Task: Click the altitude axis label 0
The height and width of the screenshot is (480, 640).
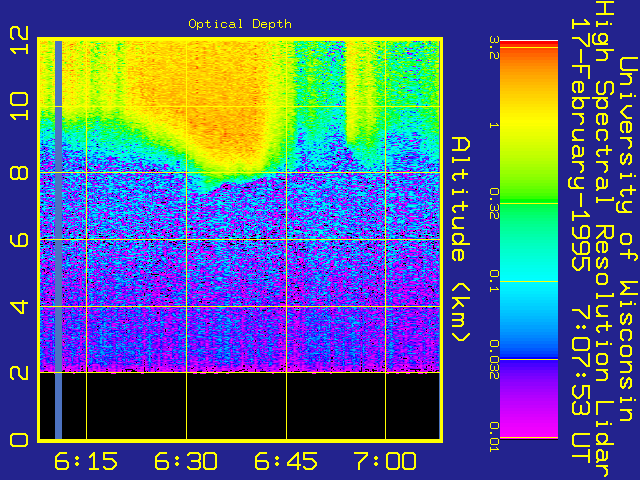Action: pyautogui.click(x=19, y=440)
